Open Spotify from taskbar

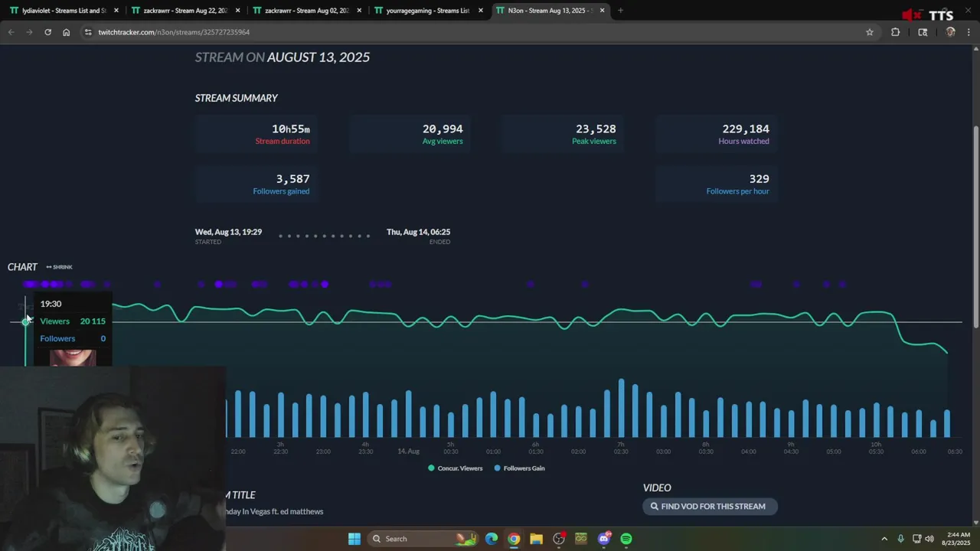pos(626,539)
